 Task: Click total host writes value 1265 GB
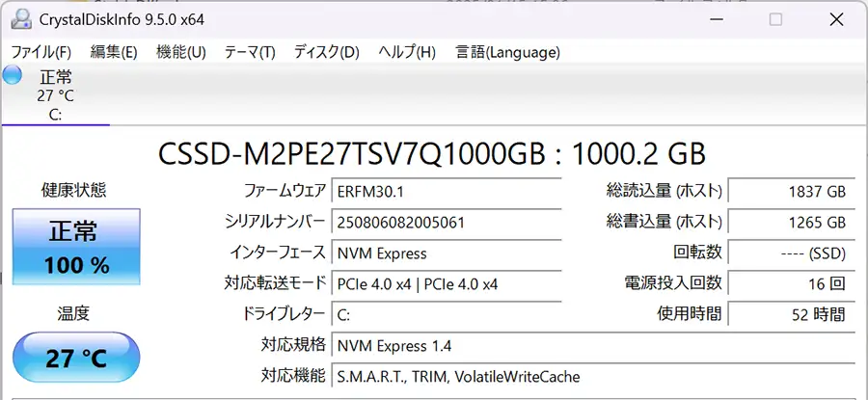pos(792,223)
